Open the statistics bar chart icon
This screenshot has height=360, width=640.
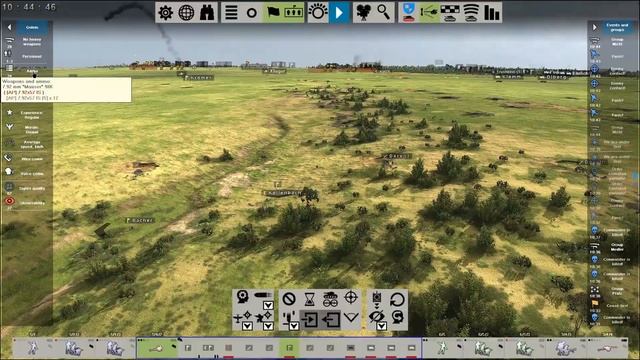click(x=492, y=13)
